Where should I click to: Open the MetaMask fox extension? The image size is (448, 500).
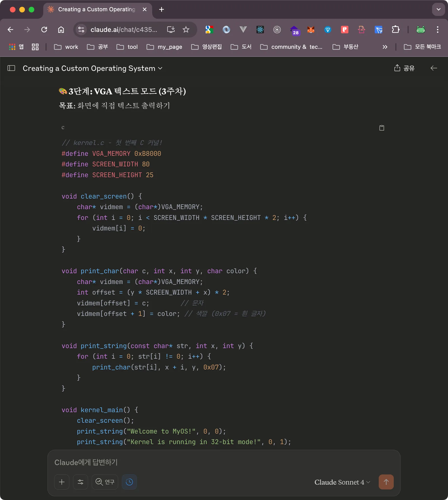(x=311, y=29)
